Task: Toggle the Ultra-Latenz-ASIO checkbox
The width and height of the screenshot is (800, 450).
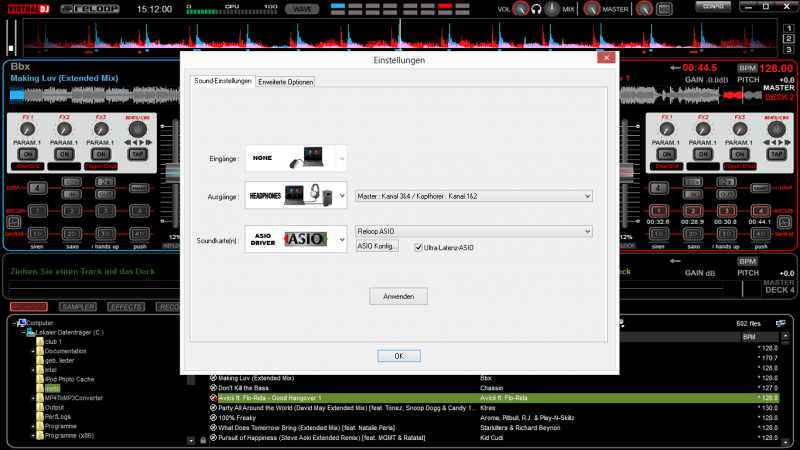Action: tap(418, 248)
